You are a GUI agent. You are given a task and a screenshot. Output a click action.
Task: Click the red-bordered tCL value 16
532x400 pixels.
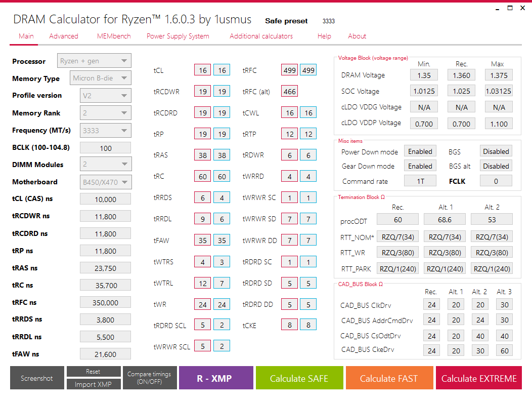203,70
